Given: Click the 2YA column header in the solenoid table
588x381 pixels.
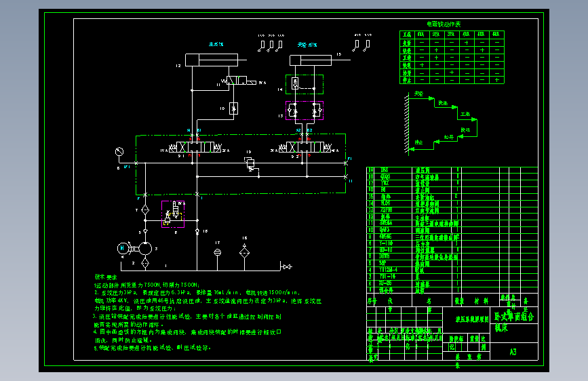Looking at the screenshot, I should pos(436,34).
